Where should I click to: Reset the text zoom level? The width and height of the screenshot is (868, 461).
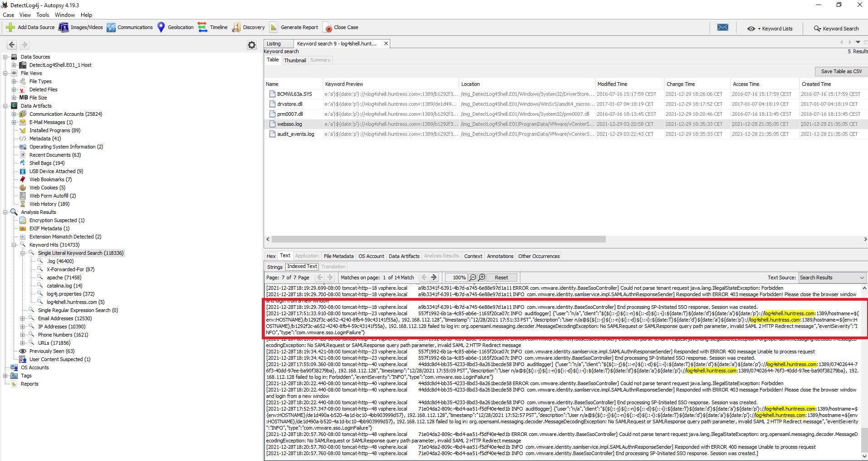click(x=501, y=278)
